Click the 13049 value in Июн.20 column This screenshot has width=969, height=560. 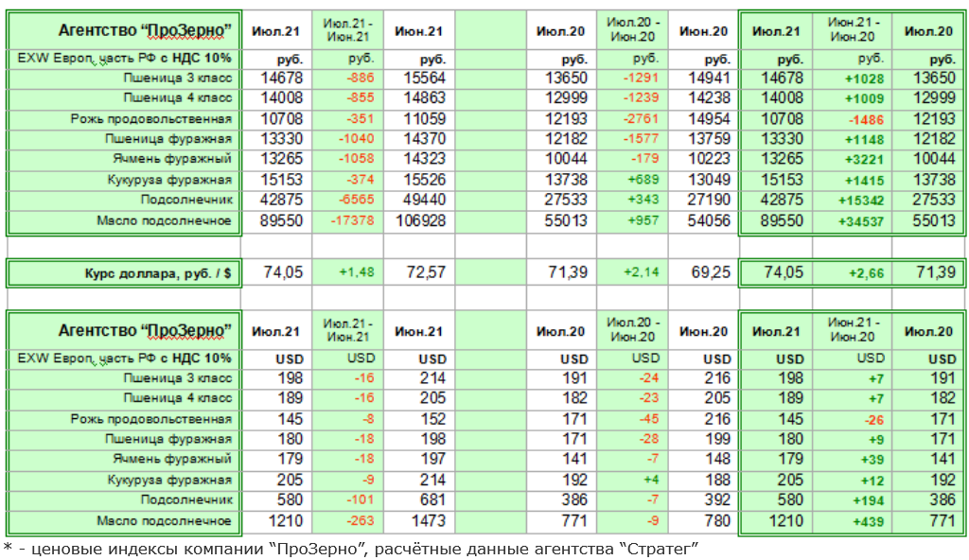709,180
